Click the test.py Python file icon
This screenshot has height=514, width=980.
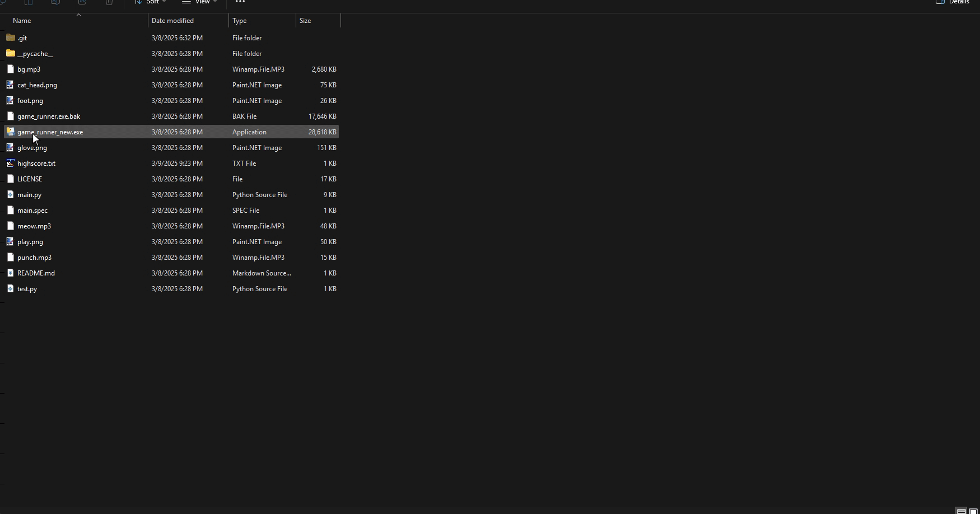[x=11, y=288]
